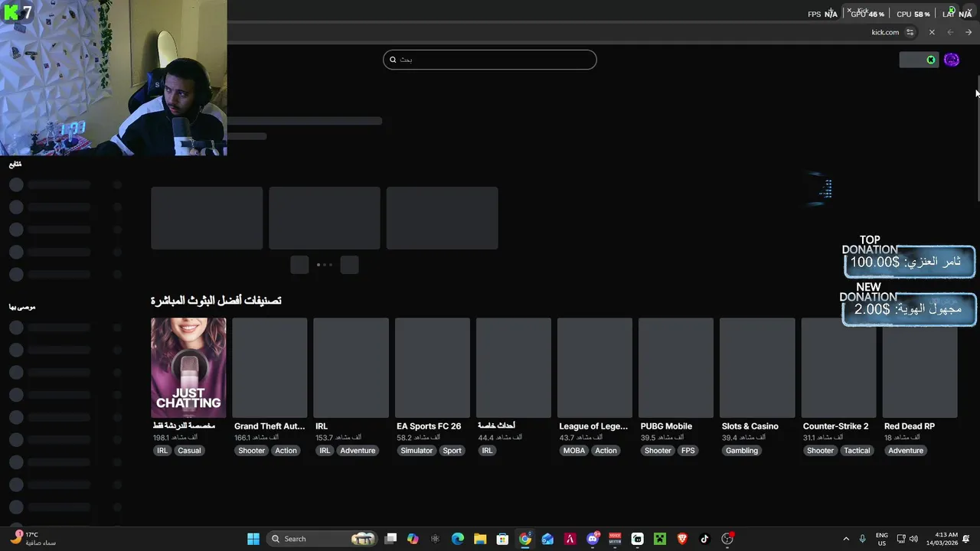Open File Explorer from the taskbar
This screenshot has width=980, height=551.
point(480,539)
